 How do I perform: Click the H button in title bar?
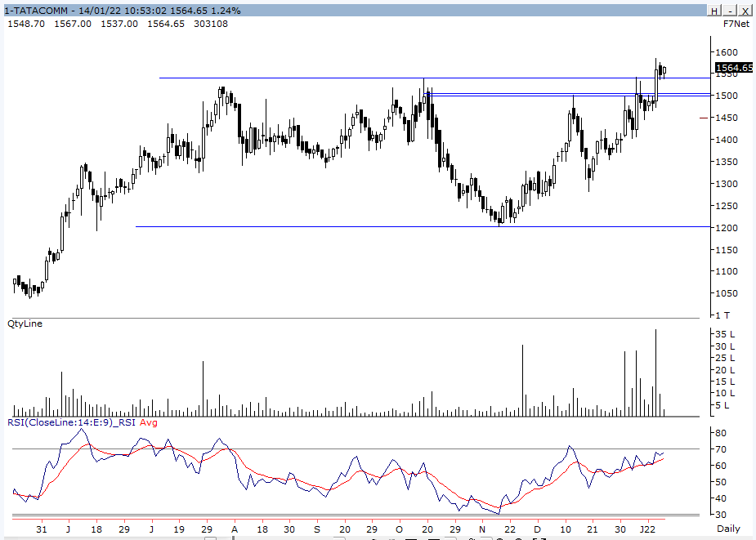[714, 11]
